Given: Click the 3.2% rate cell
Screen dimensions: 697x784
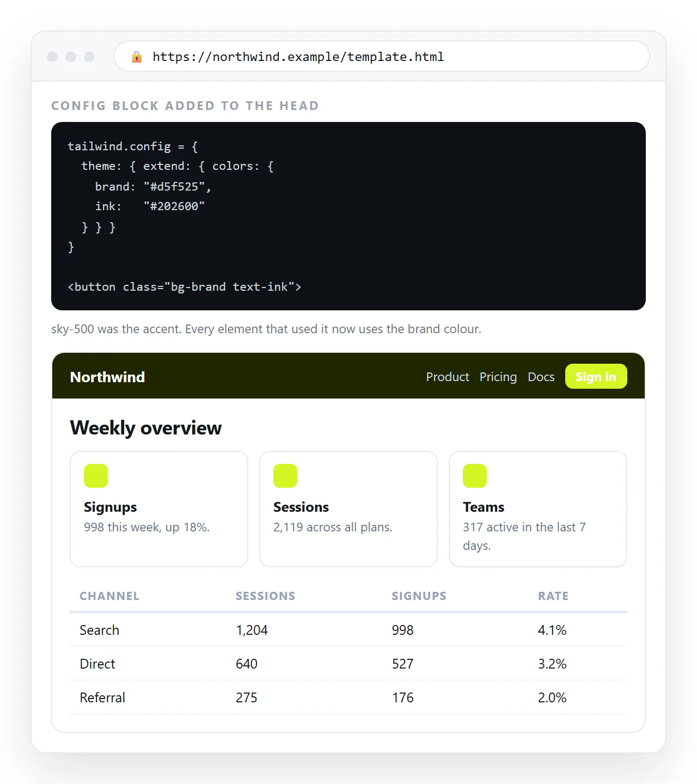Looking at the screenshot, I should (552, 664).
